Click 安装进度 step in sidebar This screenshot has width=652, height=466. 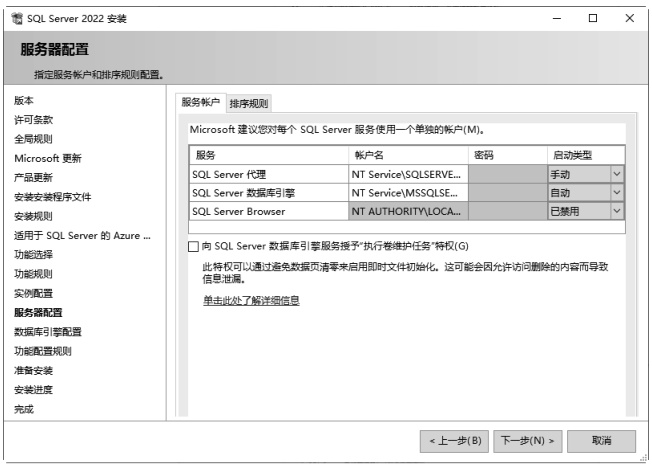[x=33, y=390]
